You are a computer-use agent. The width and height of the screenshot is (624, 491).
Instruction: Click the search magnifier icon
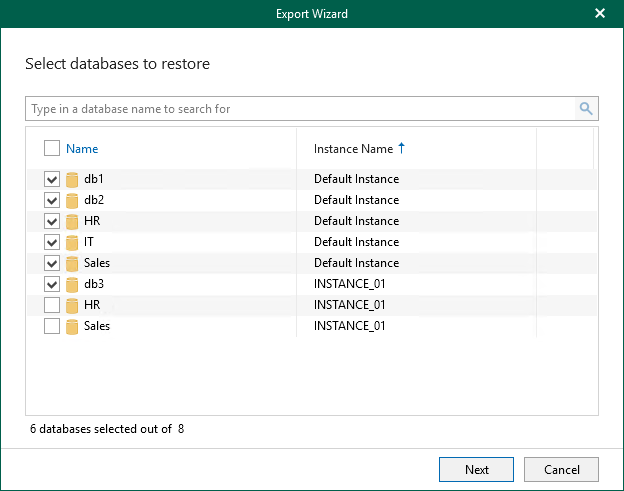tap(586, 109)
